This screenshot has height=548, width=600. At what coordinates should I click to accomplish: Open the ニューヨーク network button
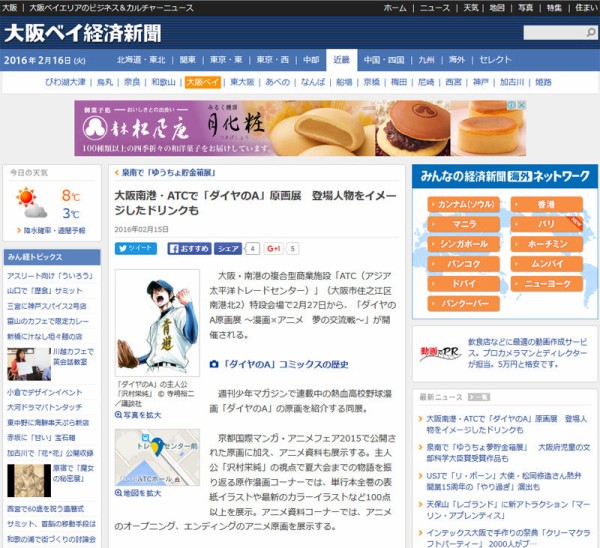tap(546, 284)
